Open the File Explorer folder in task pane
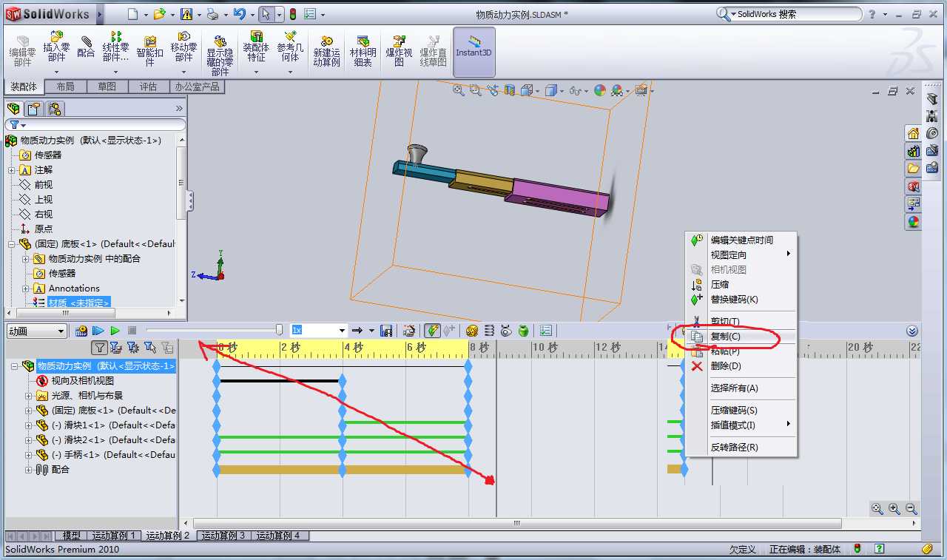The width and height of the screenshot is (947, 560). point(914,169)
